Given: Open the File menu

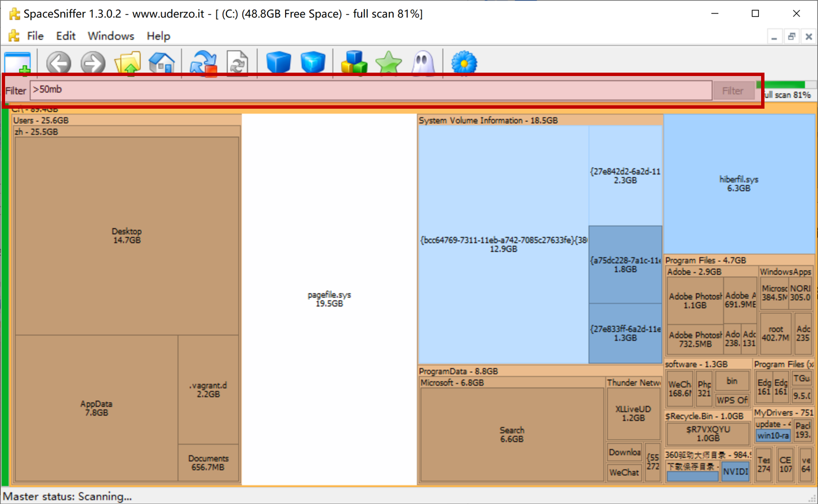Looking at the screenshot, I should click(x=35, y=36).
